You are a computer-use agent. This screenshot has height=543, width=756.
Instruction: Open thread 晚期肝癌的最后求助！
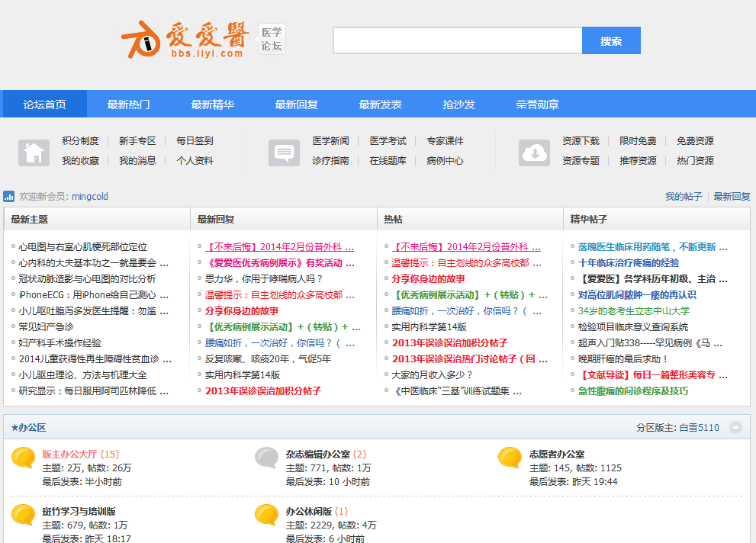pos(623,359)
